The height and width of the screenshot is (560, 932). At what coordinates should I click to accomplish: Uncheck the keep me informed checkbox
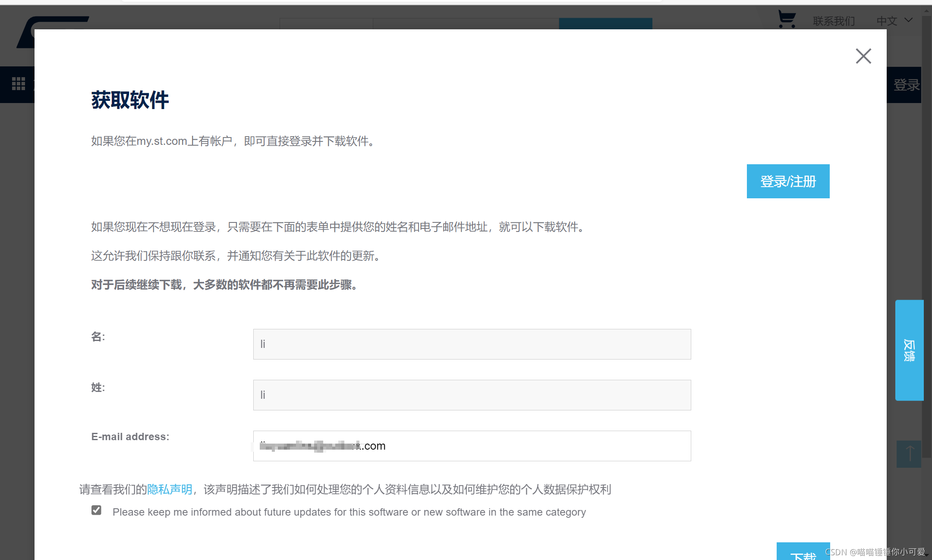96,510
